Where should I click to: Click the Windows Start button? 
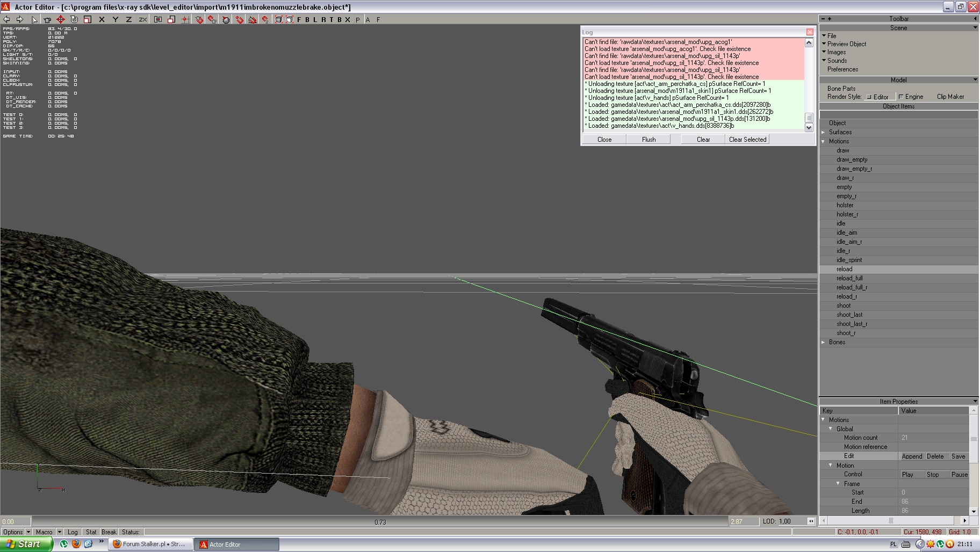(x=26, y=544)
